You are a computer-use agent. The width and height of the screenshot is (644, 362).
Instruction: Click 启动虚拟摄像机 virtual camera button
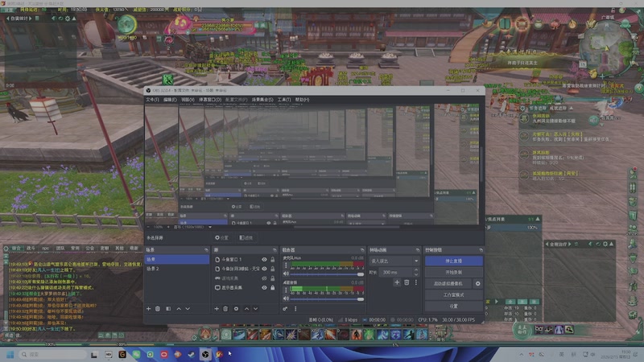point(448,284)
